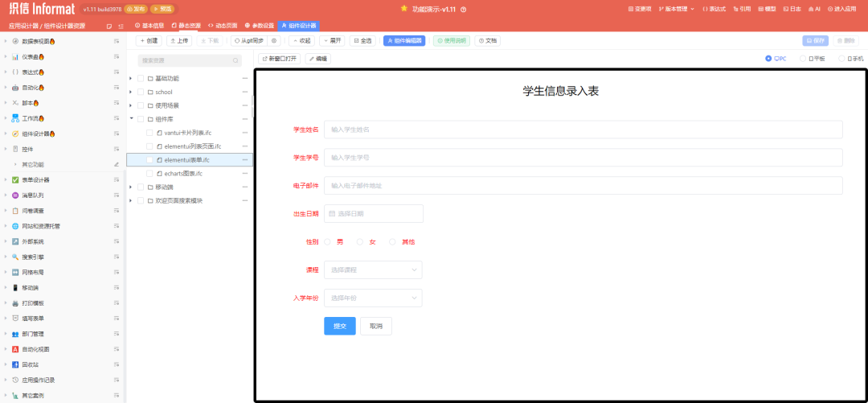Open the 选择课程 course dropdown
This screenshot has height=403, width=868.
[x=373, y=269]
